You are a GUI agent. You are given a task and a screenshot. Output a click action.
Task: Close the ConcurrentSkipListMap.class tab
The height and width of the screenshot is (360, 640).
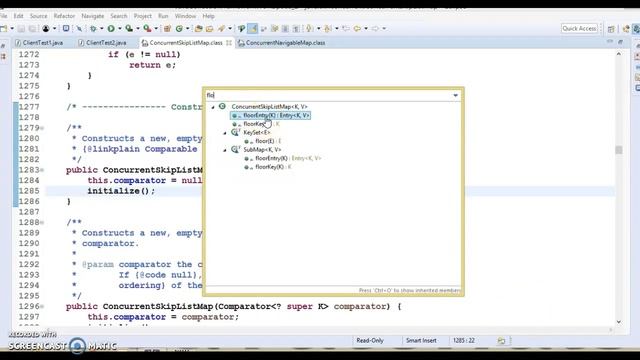click(x=229, y=42)
